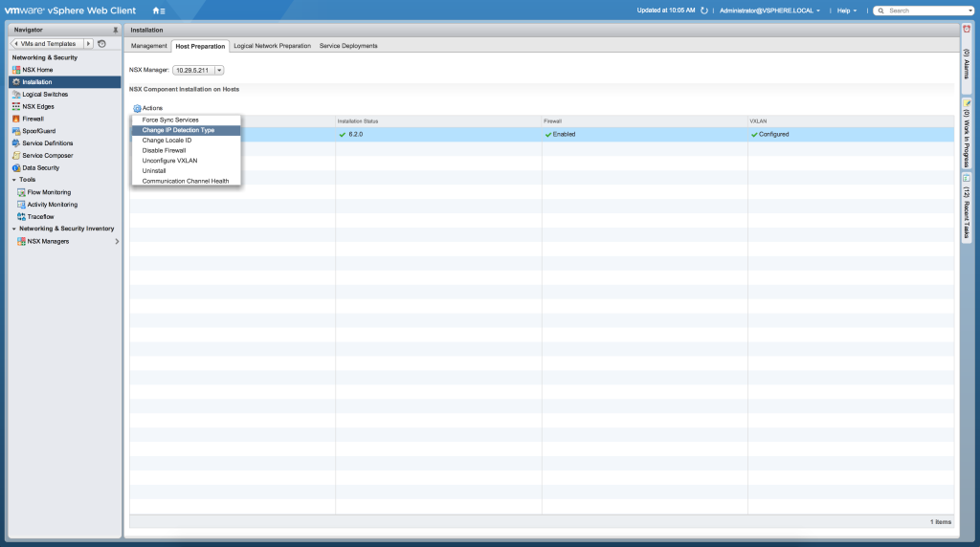Screen dimensions: 980x547
Task: Expand NSX Managers chevron arrow
Action: [x=117, y=241]
